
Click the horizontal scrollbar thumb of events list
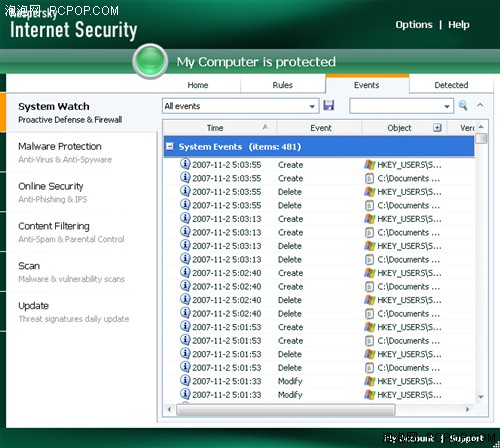click(x=286, y=409)
